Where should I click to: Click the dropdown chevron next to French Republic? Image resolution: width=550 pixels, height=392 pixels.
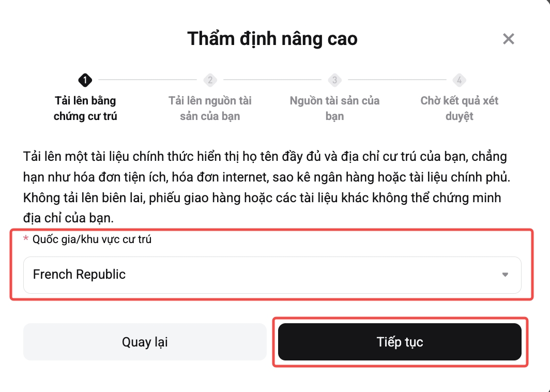506,275
